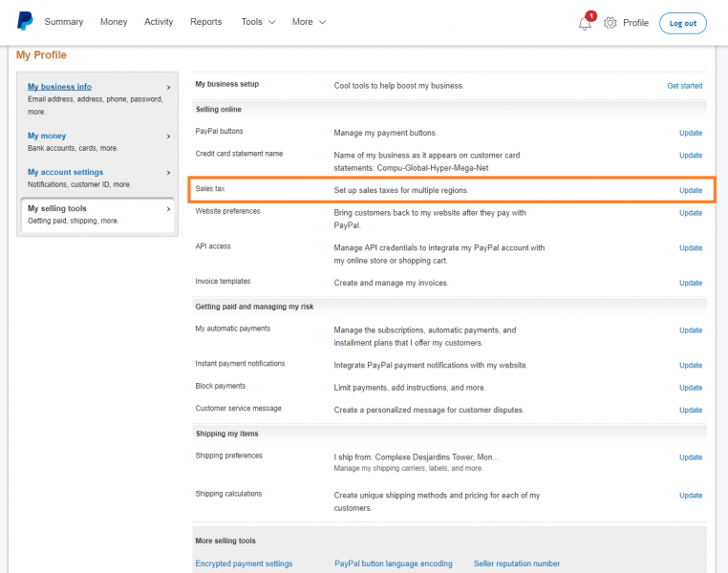Click the Customer service message row label
This screenshot has width=728, height=573.
(238, 409)
